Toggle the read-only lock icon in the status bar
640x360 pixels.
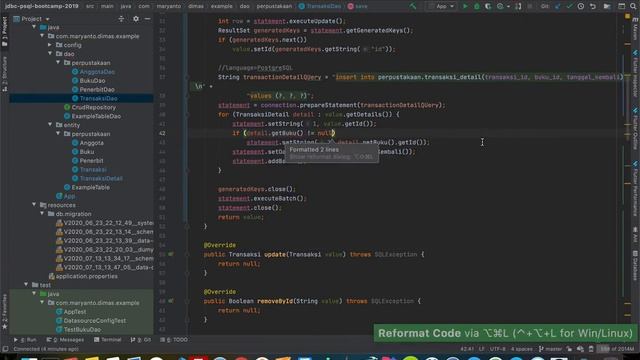(569, 349)
